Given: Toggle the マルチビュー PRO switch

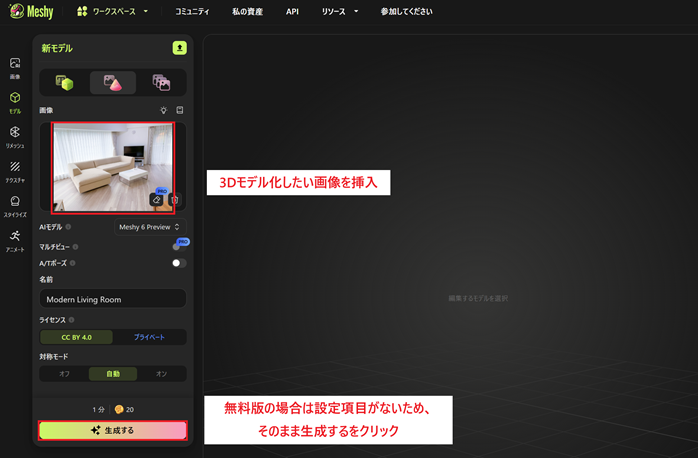Looking at the screenshot, I should [x=179, y=247].
